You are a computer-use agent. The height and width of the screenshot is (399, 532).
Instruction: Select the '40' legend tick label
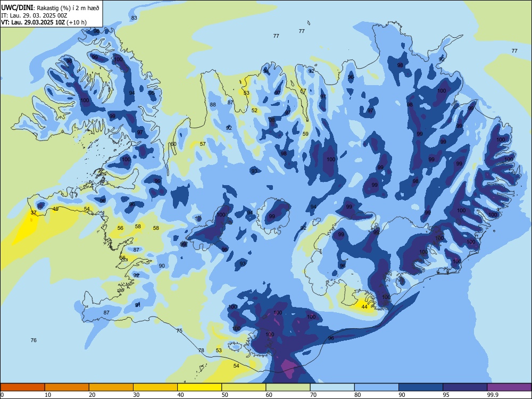click(180, 395)
